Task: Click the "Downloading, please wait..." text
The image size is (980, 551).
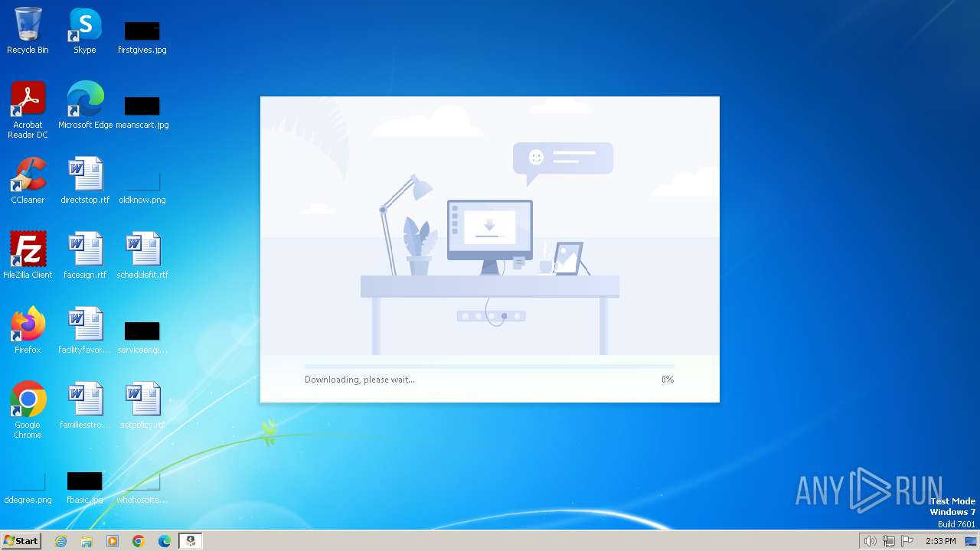Action: (x=360, y=380)
